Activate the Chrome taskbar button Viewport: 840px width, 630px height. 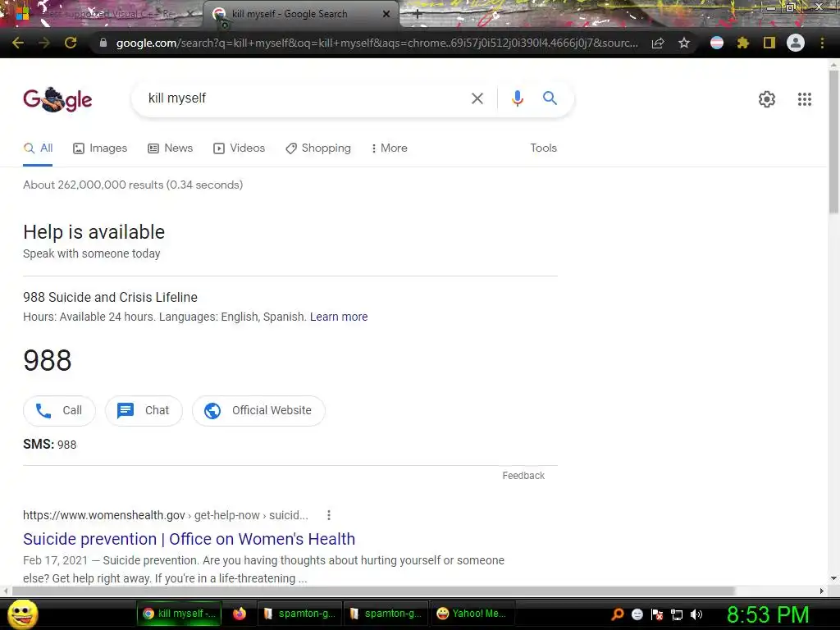(180, 614)
